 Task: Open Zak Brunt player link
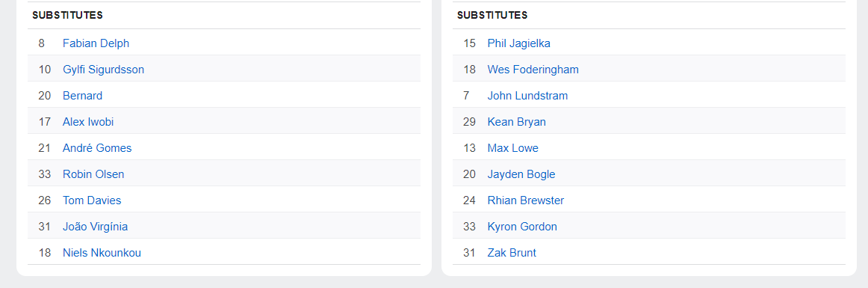click(512, 253)
